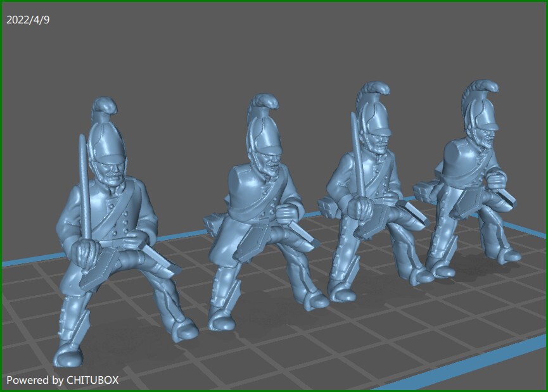Click the 2022/4/9 date label

(x=29, y=20)
